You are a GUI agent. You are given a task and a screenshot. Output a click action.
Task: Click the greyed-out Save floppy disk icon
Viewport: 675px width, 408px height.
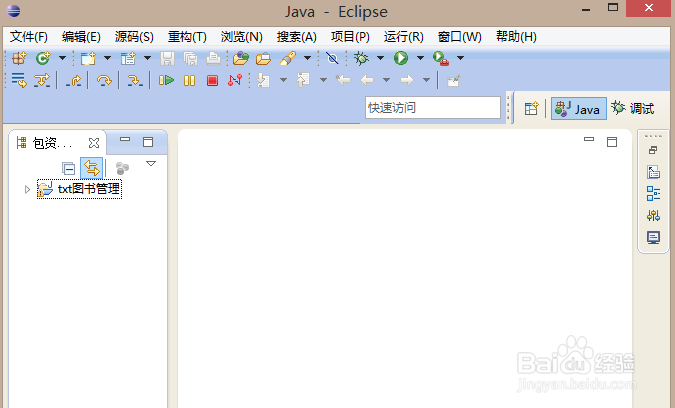tap(167, 58)
